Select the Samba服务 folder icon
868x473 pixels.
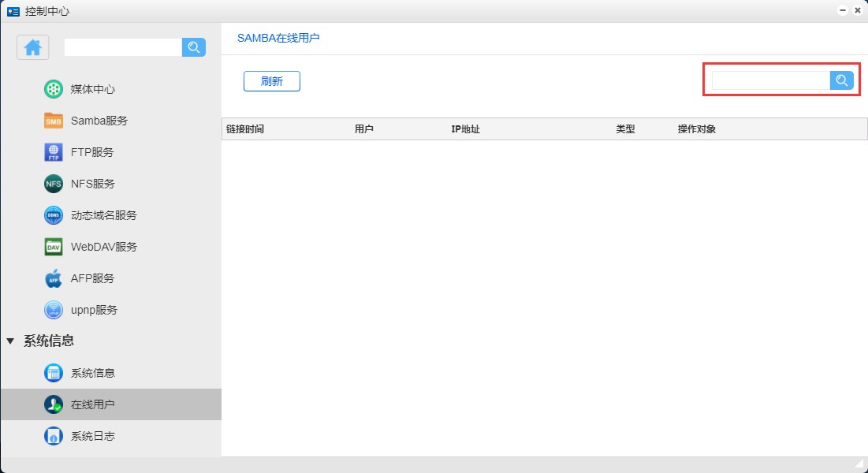53,121
